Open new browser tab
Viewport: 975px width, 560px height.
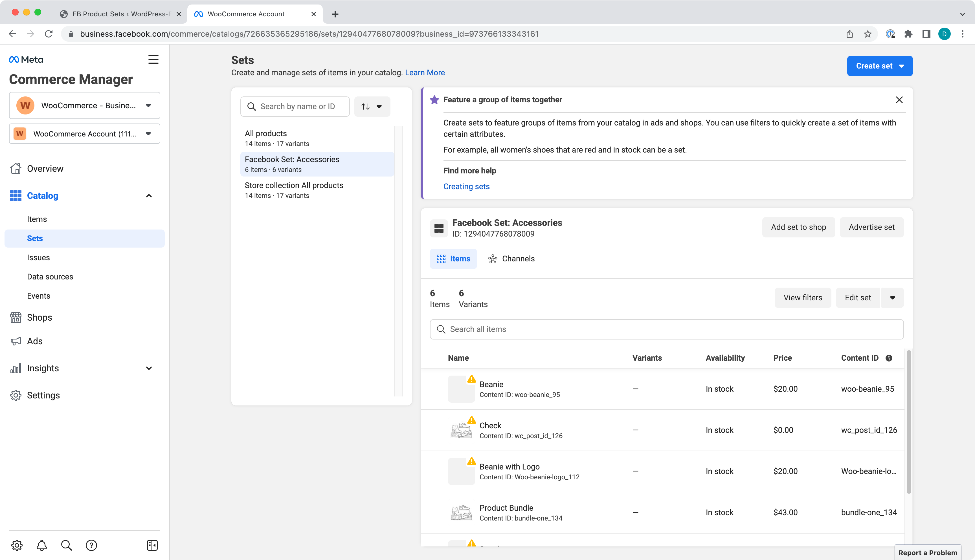(x=335, y=14)
